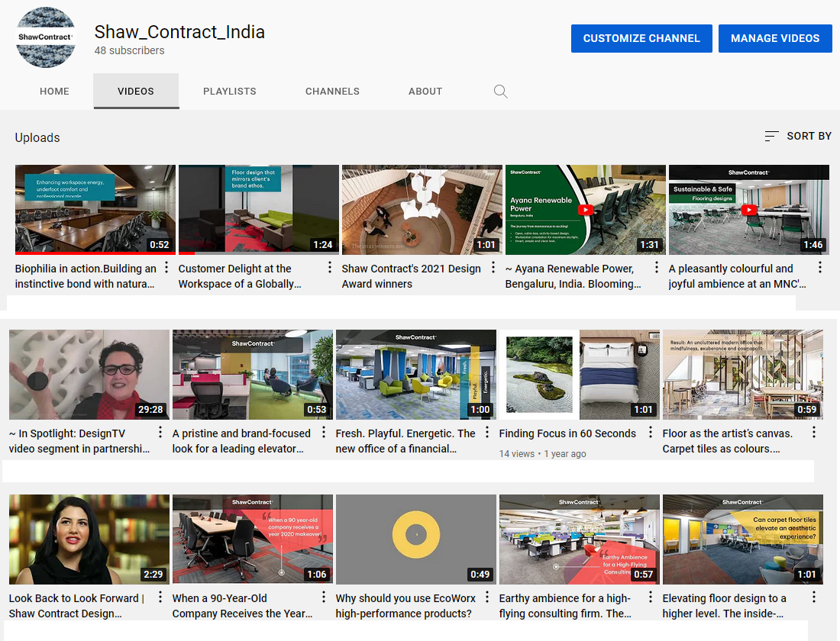The width and height of the screenshot is (840, 641).
Task: Open options menu for Earthy ambience video
Action: click(651, 597)
